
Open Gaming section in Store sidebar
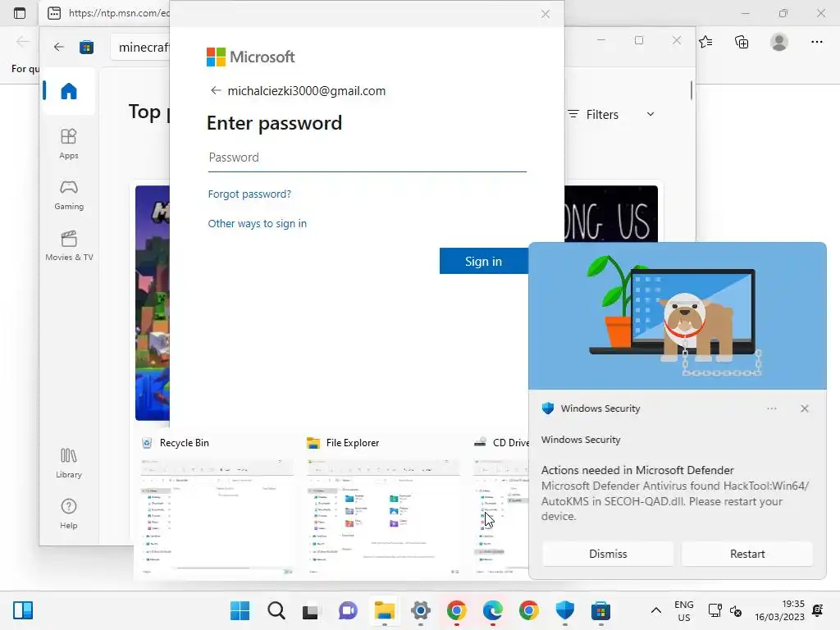click(69, 195)
